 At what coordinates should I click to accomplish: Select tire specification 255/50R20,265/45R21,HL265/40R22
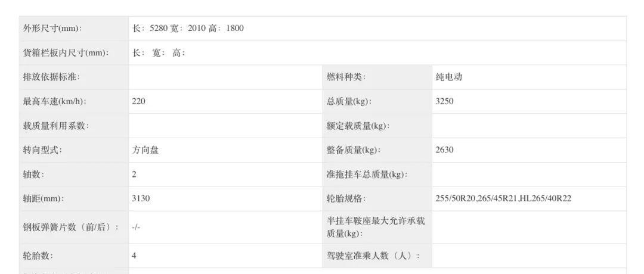[503, 198]
